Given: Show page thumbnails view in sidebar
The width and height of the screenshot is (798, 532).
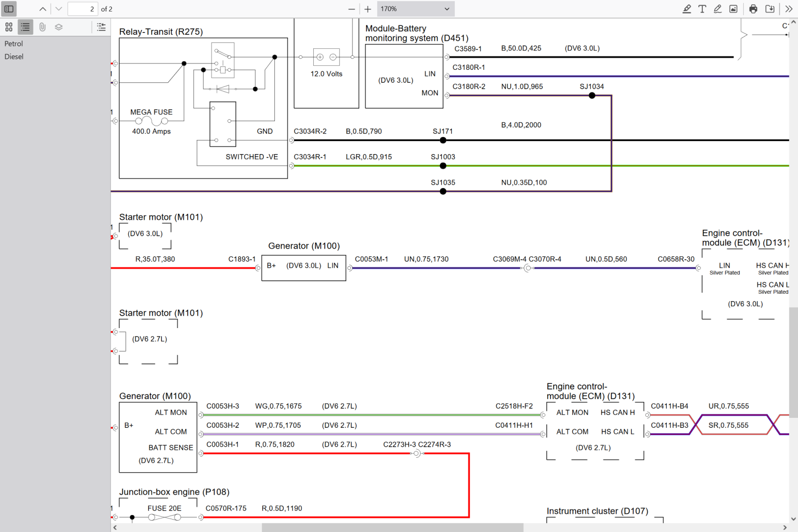Looking at the screenshot, I should pos(9,27).
